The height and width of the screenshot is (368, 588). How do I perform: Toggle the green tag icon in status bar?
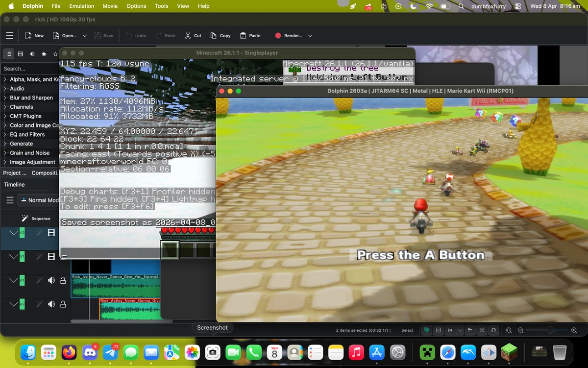click(x=427, y=330)
